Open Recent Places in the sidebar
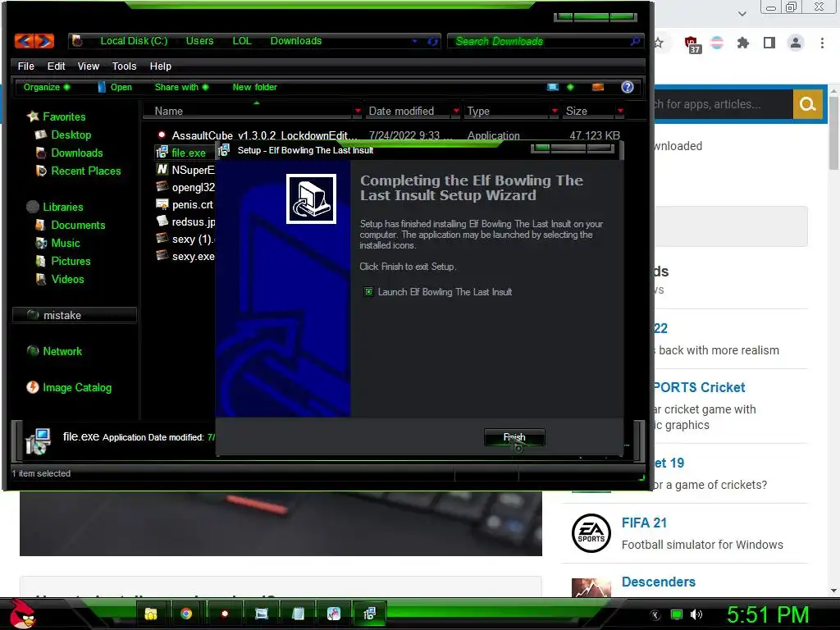 click(85, 171)
